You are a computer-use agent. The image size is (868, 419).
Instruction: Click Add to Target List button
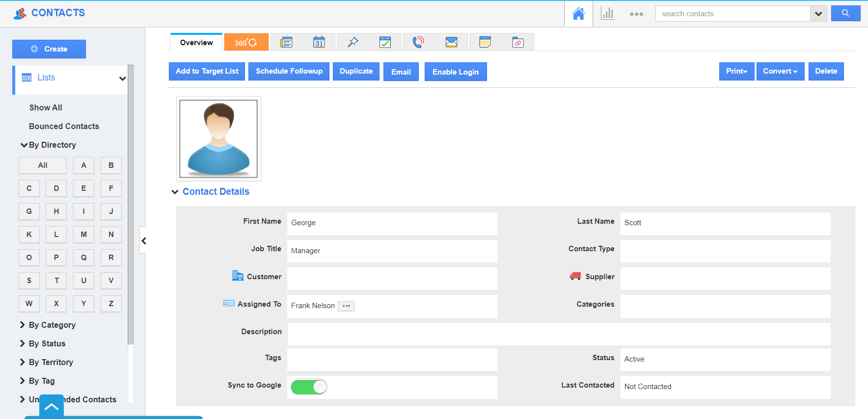pos(207,71)
